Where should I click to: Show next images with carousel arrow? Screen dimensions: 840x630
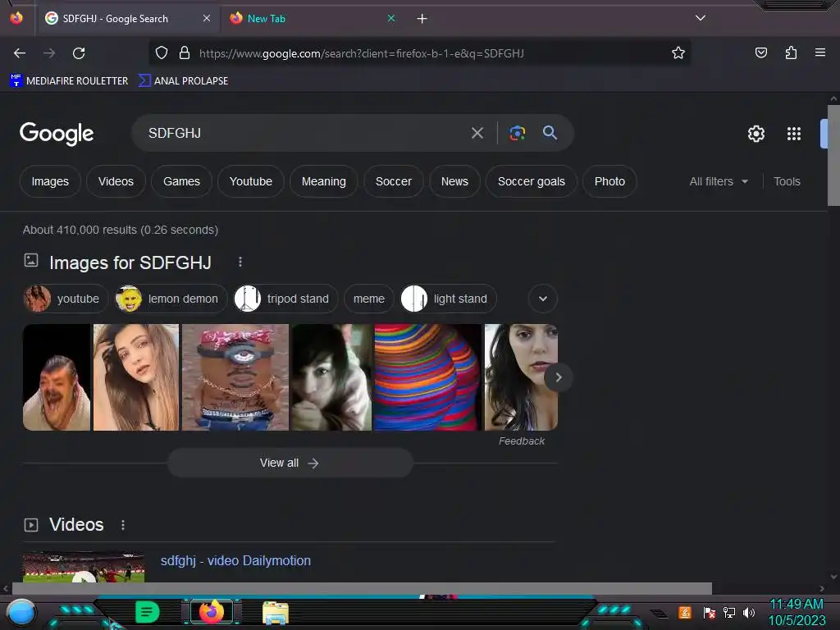coord(558,377)
